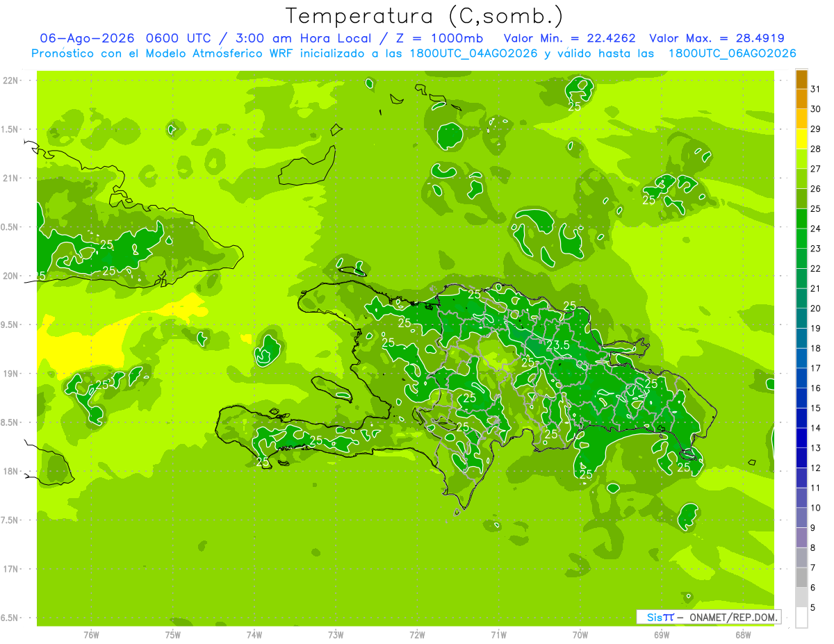This screenshot has height=644, width=834.
Task: Select the 'Valor Max. = 28.4919' text
Action: point(717,38)
